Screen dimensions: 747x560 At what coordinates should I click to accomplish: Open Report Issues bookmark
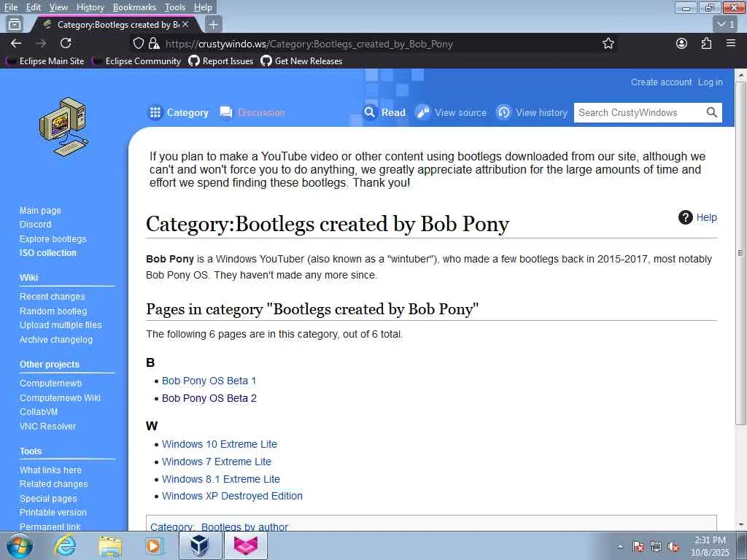click(x=221, y=61)
